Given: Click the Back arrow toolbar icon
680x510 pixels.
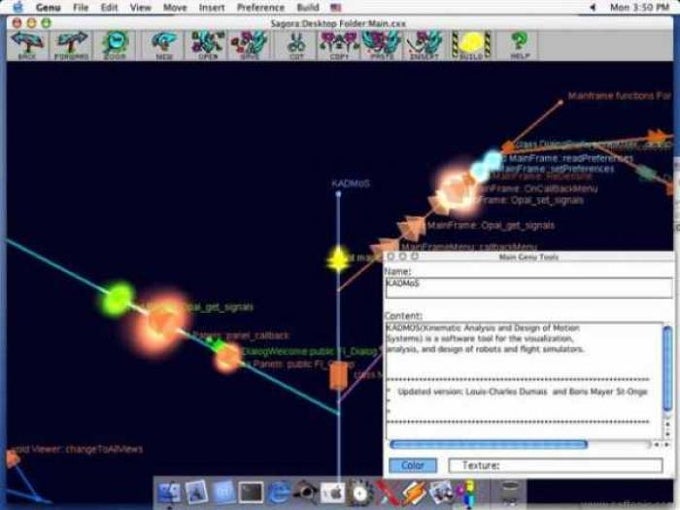Looking at the screenshot, I should click(x=27, y=45).
